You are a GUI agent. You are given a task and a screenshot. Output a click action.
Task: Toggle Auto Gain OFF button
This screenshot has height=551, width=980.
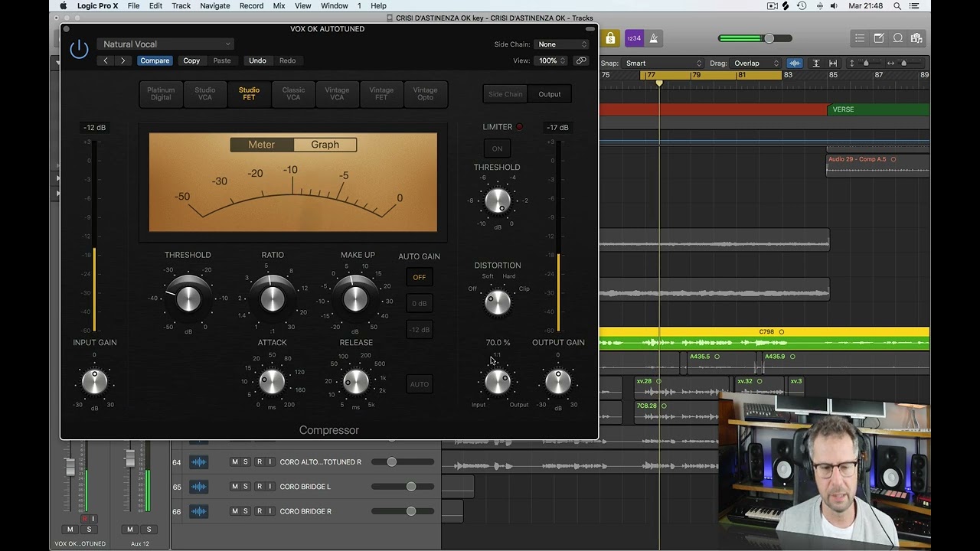coord(419,277)
